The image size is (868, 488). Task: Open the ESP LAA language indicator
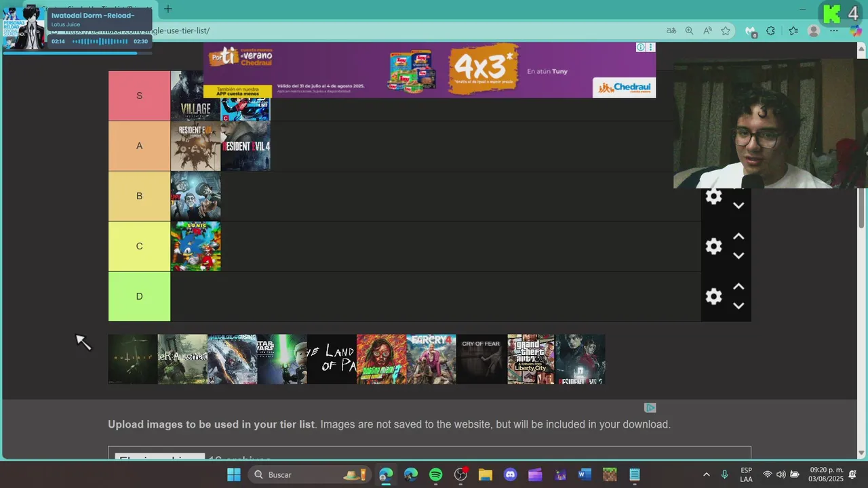[x=746, y=474]
